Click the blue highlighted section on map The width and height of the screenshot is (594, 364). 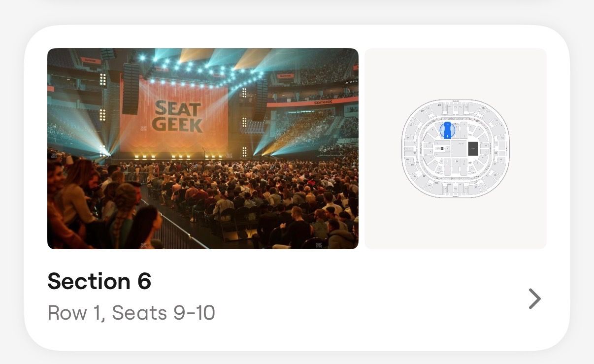click(x=447, y=131)
